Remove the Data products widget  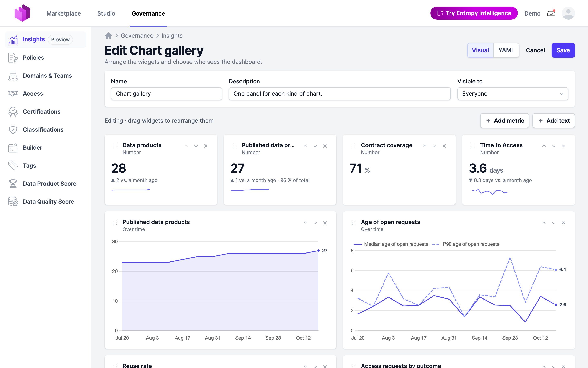click(x=206, y=146)
